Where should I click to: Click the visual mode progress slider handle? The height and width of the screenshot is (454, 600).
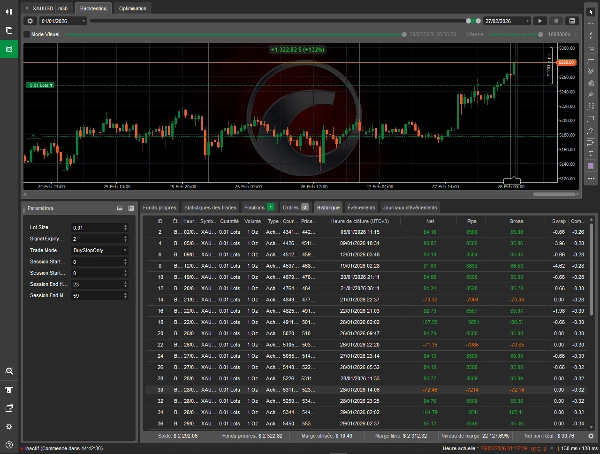pyautogui.click(x=404, y=34)
